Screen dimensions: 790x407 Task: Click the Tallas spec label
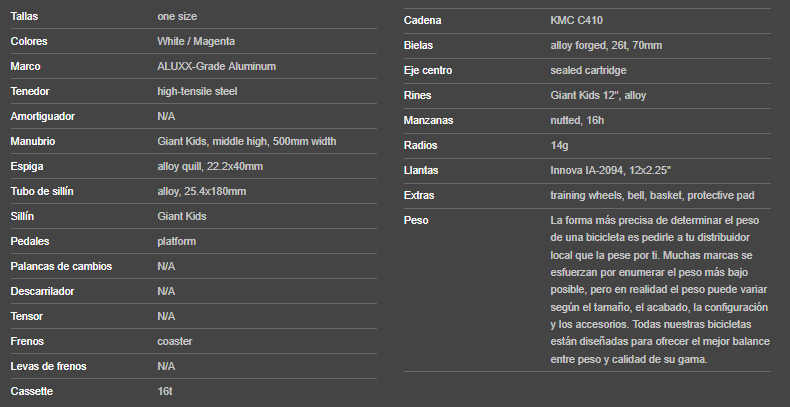[24, 17]
